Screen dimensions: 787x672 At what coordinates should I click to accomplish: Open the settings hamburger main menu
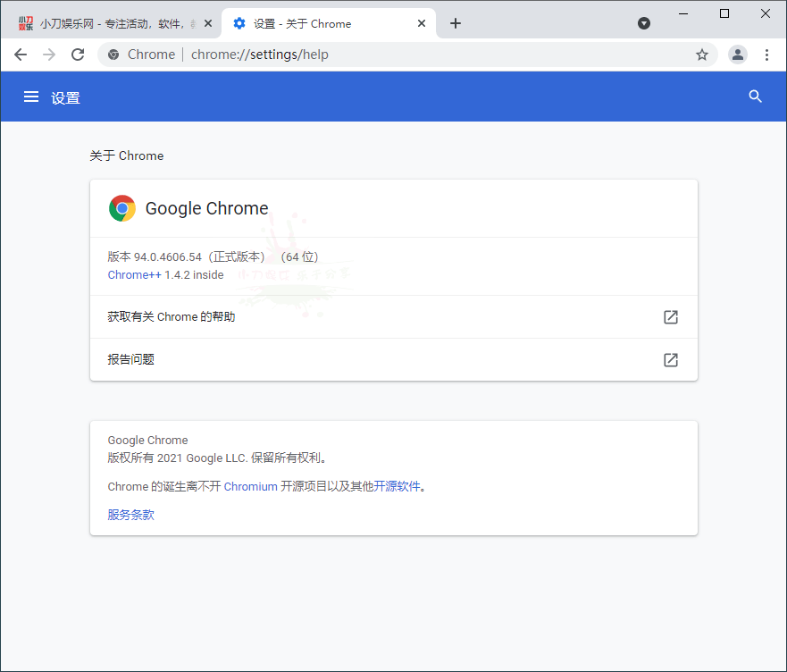click(31, 97)
